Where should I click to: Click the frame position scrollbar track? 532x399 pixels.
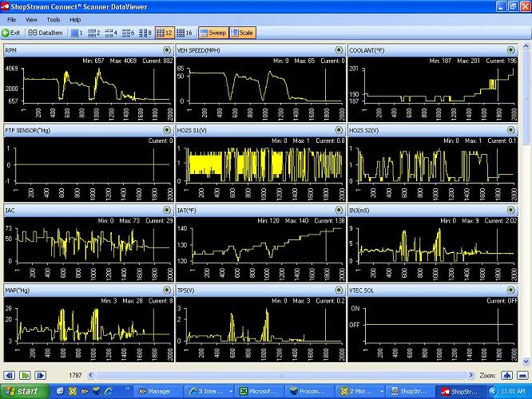pyautogui.click(x=281, y=375)
